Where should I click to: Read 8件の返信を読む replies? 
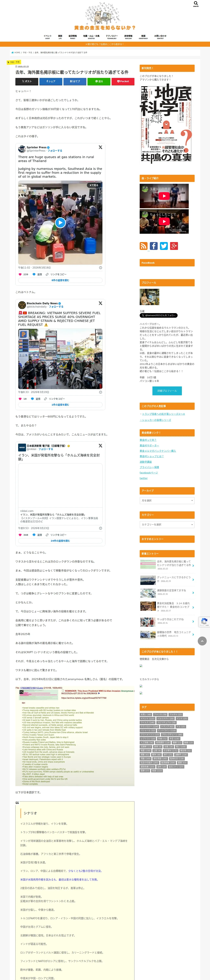(60, 280)
